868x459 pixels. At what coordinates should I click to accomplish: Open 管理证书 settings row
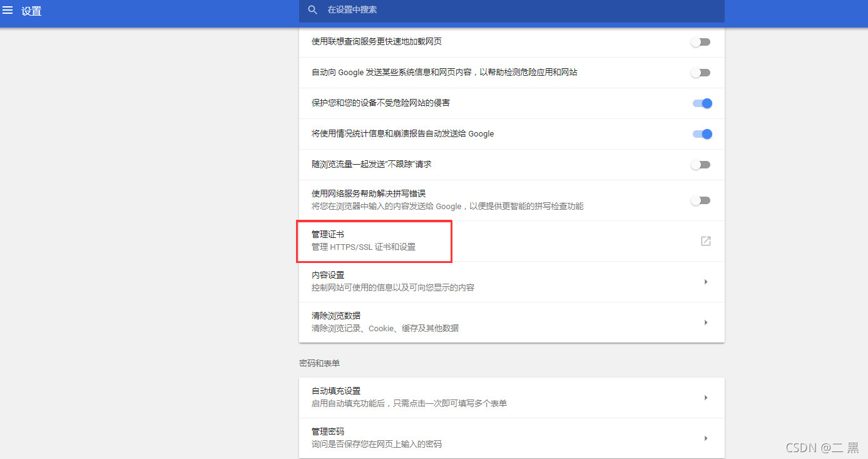(511, 241)
